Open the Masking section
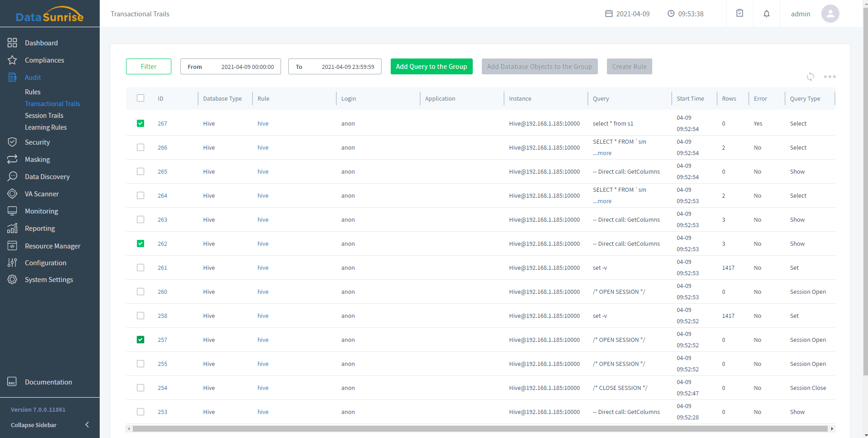Image resolution: width=868 pixels, height=438 pixels. coord(37,159)
